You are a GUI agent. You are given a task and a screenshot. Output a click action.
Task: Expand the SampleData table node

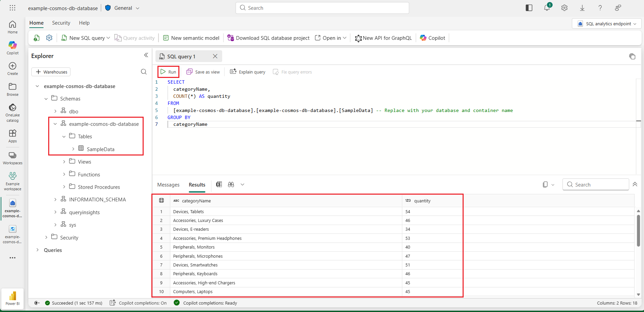pyautogui.click(x=73, y=149)
